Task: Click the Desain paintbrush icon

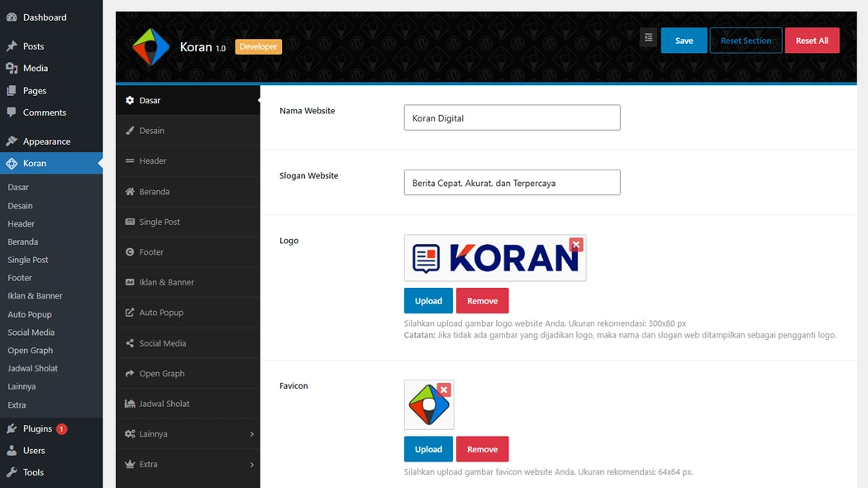Action: coord(130,131)
